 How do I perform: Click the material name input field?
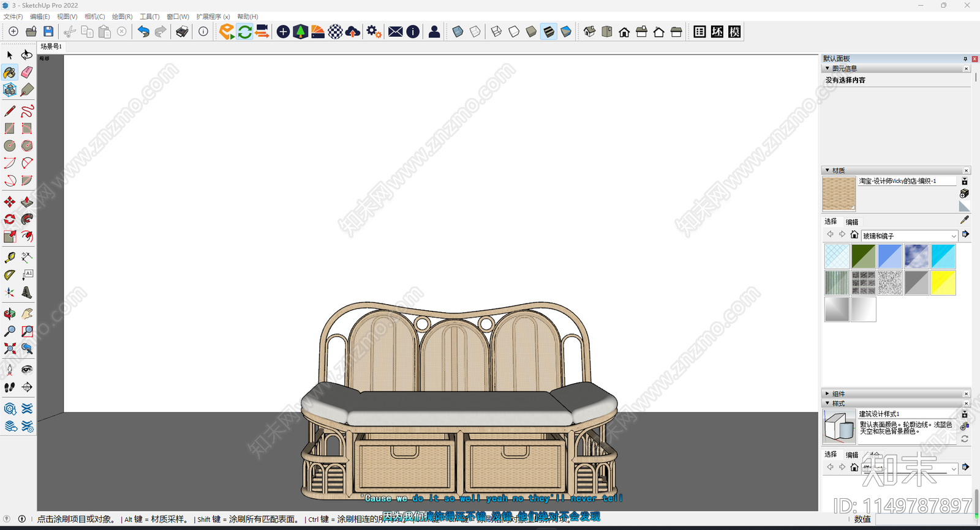pyautogui.click(x=907, y=181)
